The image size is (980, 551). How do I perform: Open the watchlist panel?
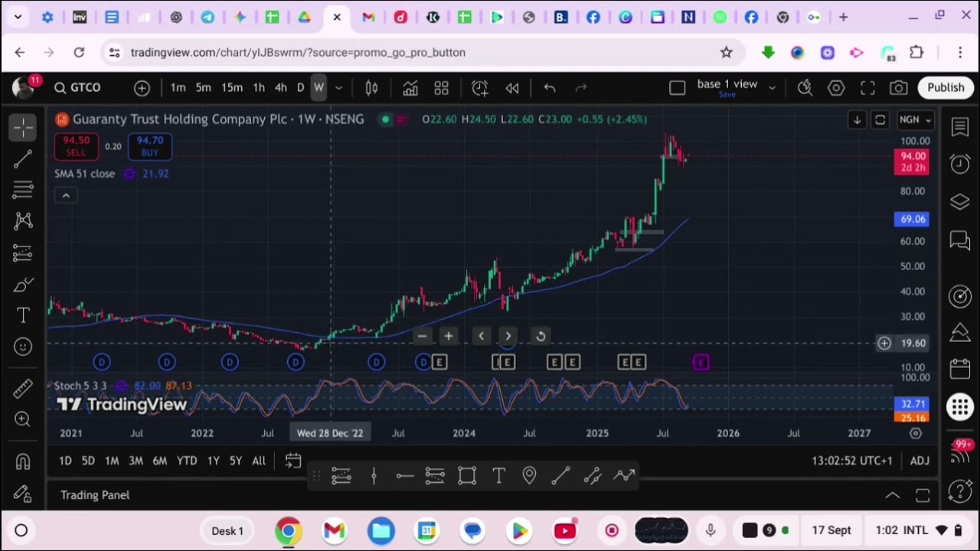click(960, 127)
